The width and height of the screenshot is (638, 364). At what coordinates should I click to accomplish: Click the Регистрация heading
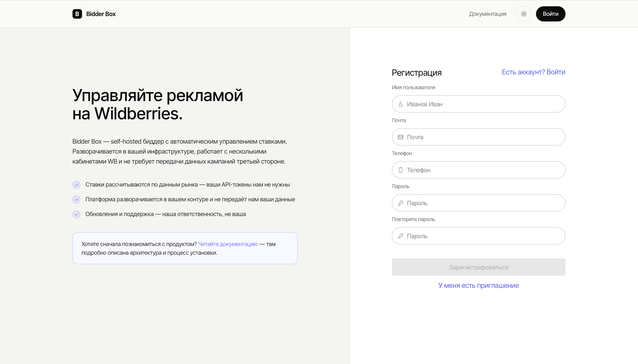coord(416,73)
